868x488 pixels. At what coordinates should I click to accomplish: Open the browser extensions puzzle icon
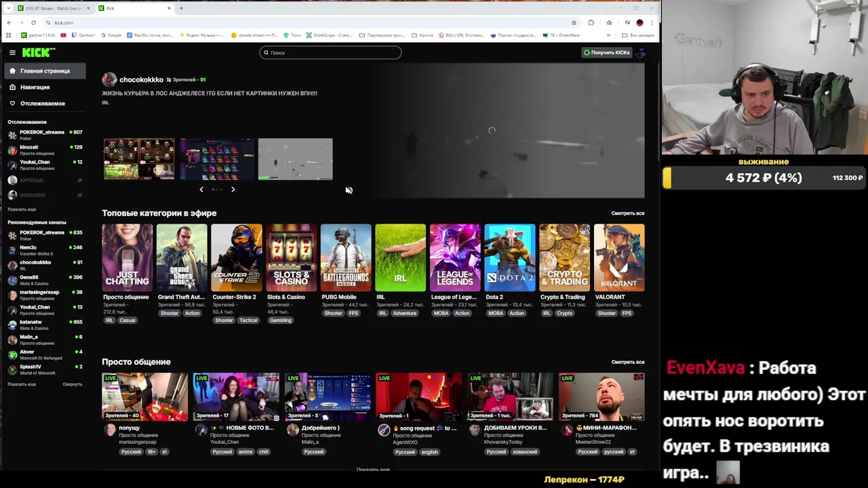591,22
